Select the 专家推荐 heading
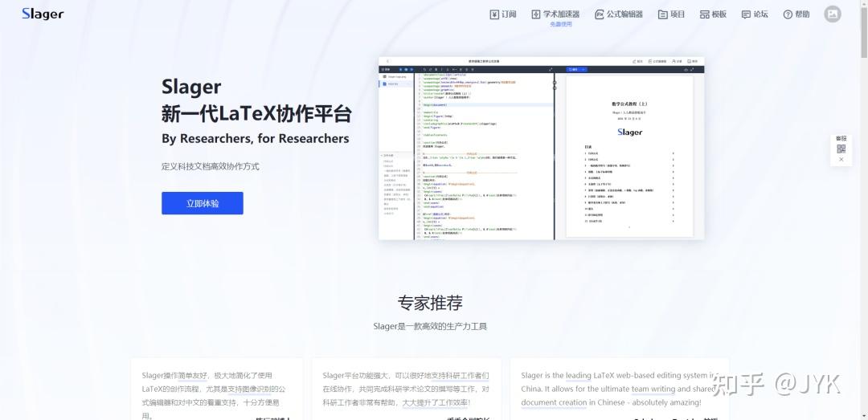This screenshot has height=420, width=868. tap(429, 303)
